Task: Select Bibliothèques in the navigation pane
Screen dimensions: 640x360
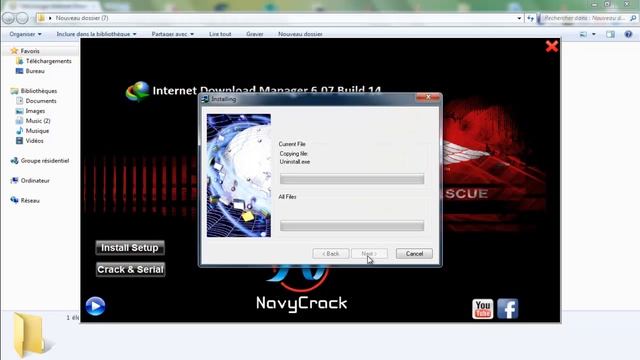Action: [x=39, y=91]
